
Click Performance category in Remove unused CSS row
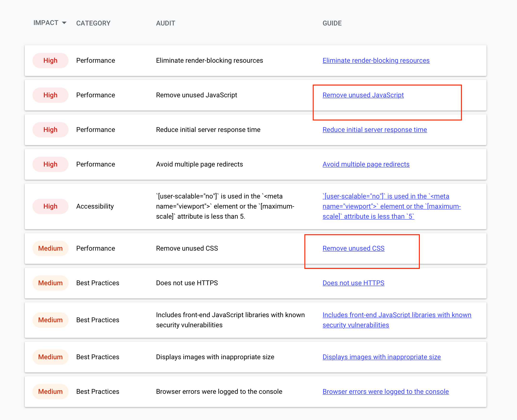tap(96, 248)
